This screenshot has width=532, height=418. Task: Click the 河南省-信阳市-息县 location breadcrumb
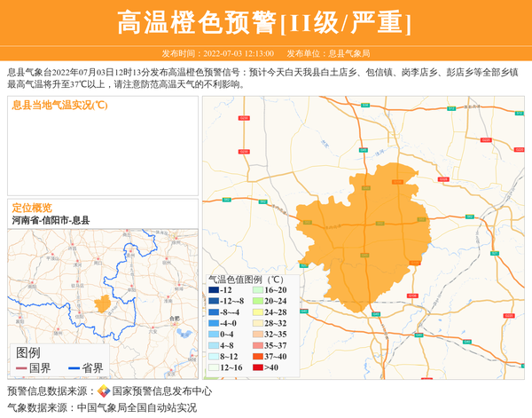51,220
